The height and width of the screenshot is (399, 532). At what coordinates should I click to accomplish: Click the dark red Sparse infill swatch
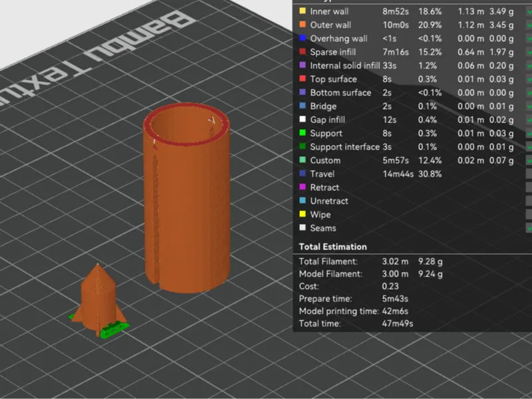[x=303, y=52]
